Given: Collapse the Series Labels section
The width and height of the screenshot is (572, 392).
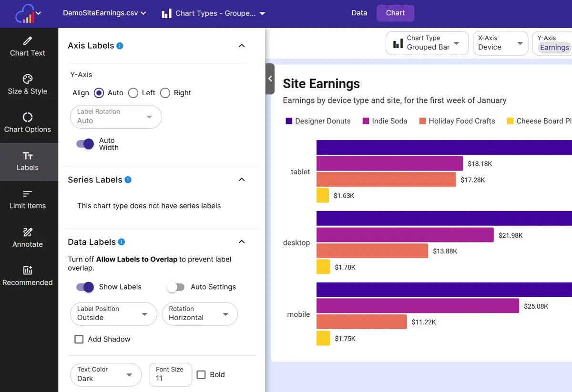Looking at the screenshot, I should pyautogui.click(x=242, y=180).
